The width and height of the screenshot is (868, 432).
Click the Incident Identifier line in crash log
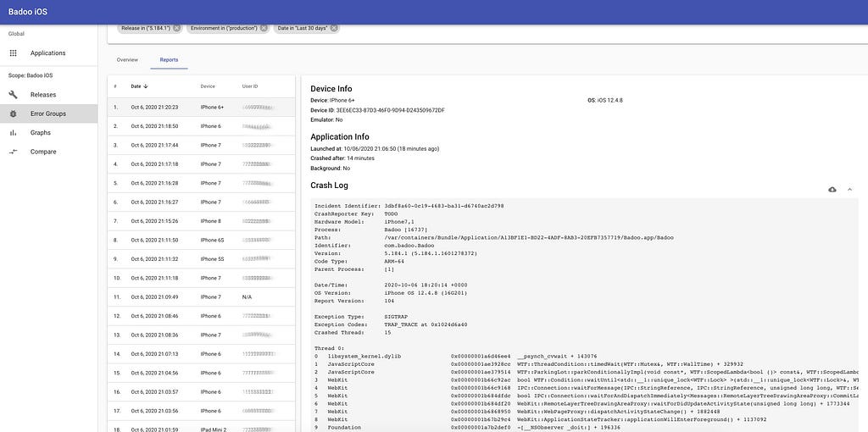coord(409,206)
